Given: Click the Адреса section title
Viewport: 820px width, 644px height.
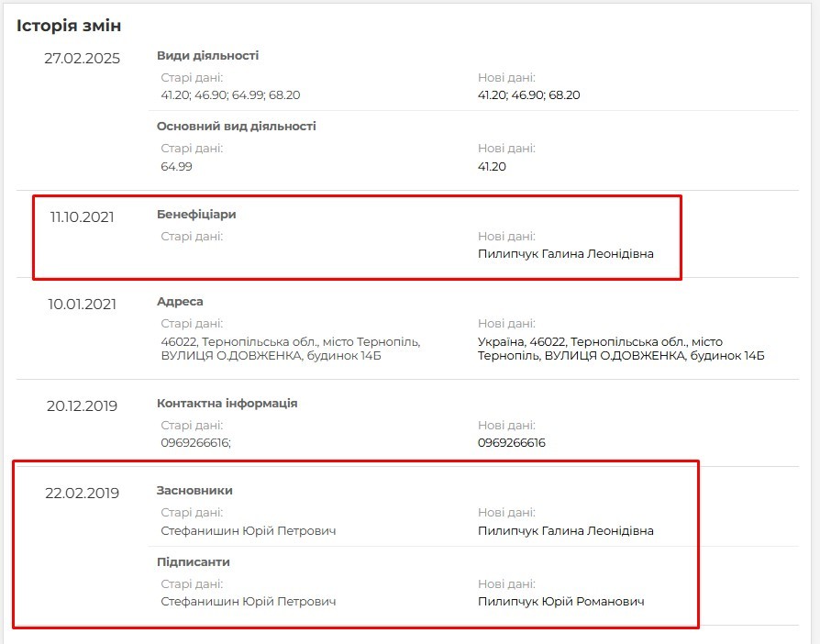Looking at the screenshot, I should pyautogui.click(x=180, y=302).
